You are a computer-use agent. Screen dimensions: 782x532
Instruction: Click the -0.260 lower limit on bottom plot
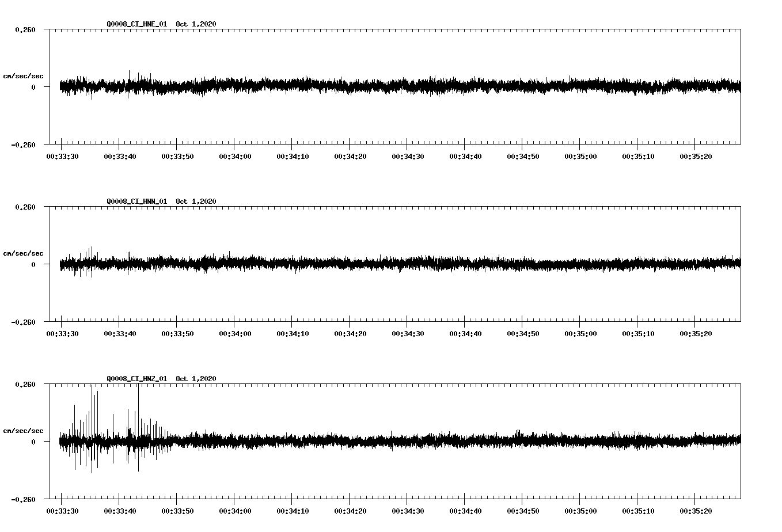pyautogui.click(x=24, y=499)
